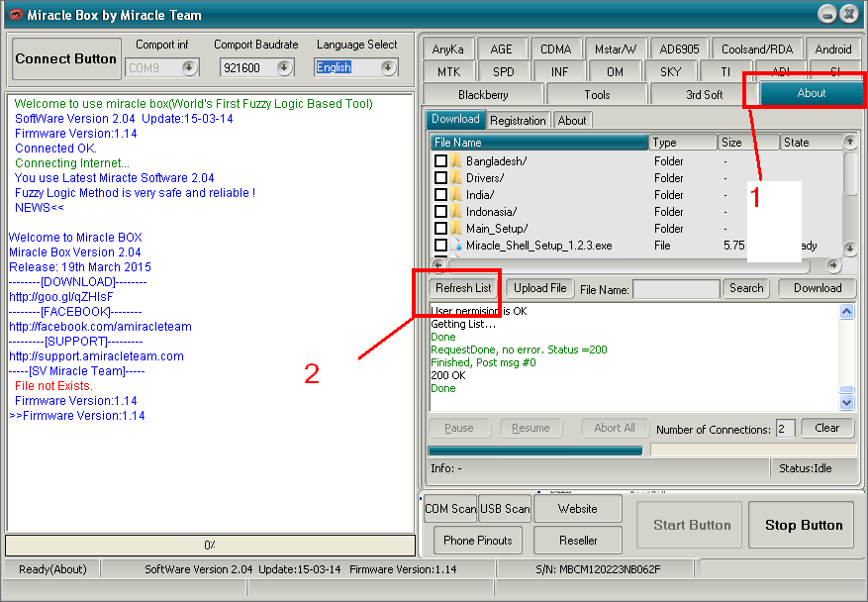Click file list scroll down arrow
Screen dimensions: 868x602
tap(850, 249)
